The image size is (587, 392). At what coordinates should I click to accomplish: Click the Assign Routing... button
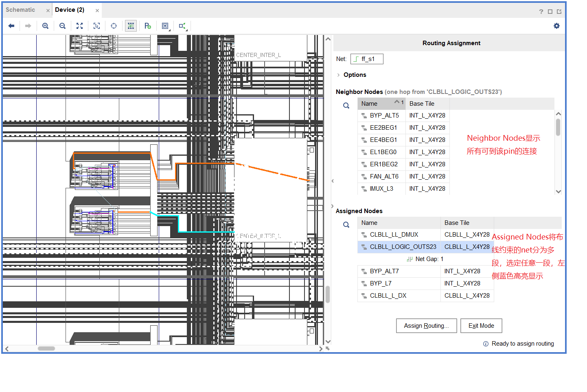click(x=426, y=326)
